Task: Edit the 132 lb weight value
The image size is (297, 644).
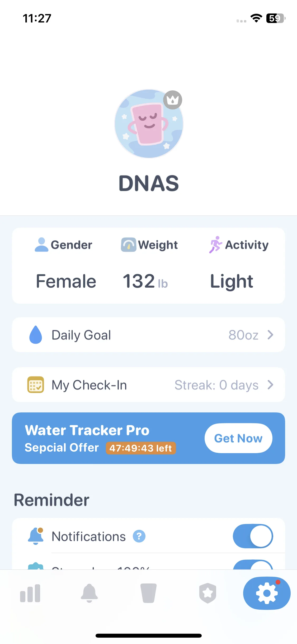Action: point(145,281)
